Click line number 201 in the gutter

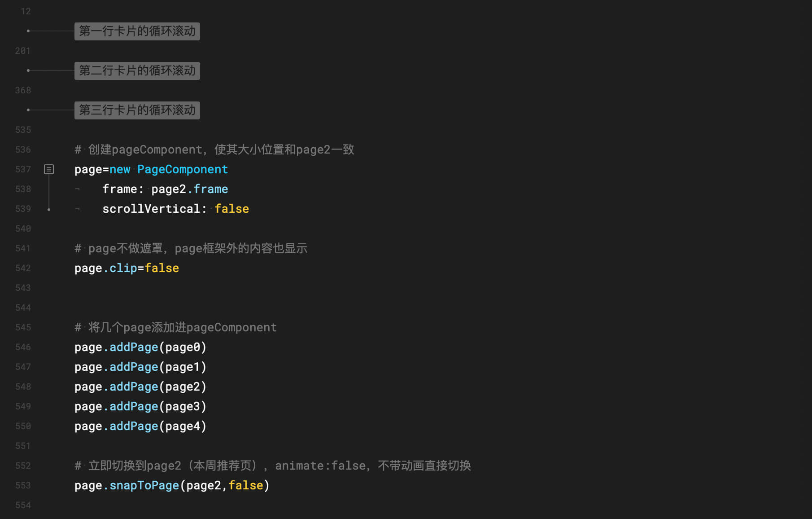tap(23, 51)
